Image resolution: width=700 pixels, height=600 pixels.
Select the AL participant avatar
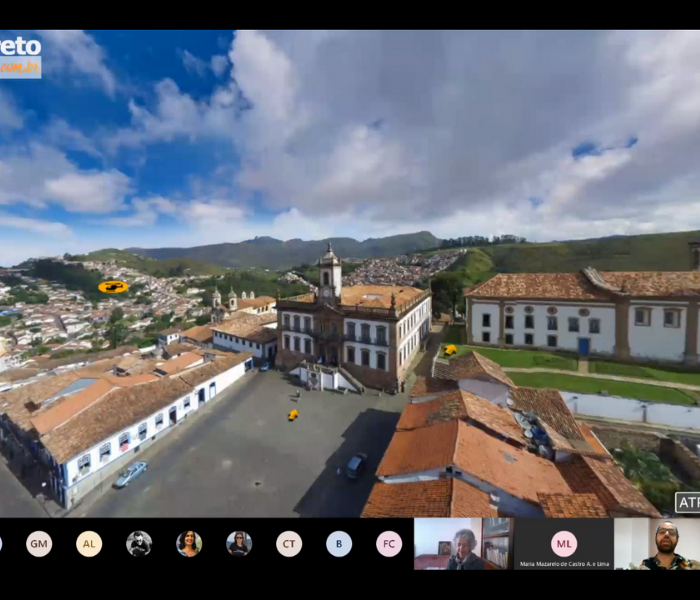tap(89, 543)
